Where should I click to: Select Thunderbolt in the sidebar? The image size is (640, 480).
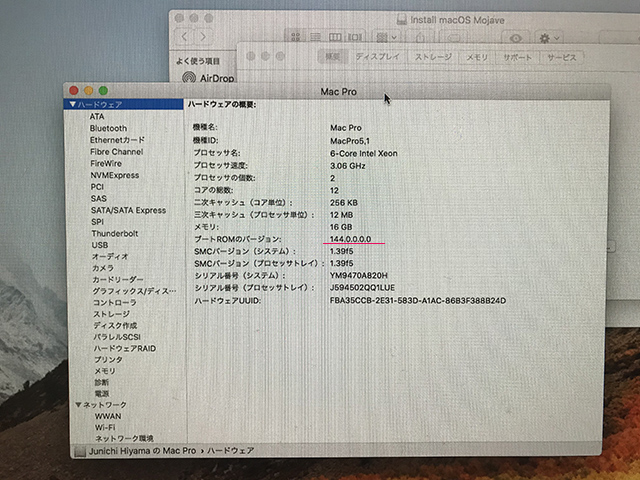point(115,233)
